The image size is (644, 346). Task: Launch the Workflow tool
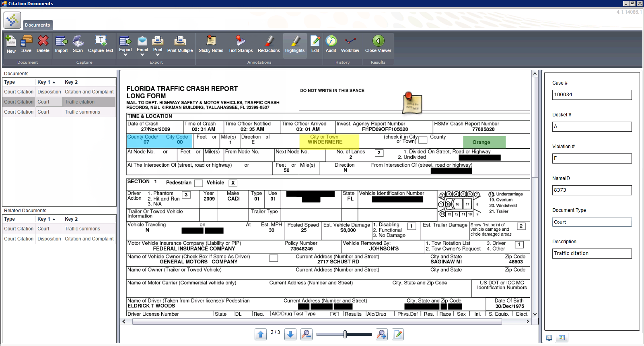click(350, 44)
